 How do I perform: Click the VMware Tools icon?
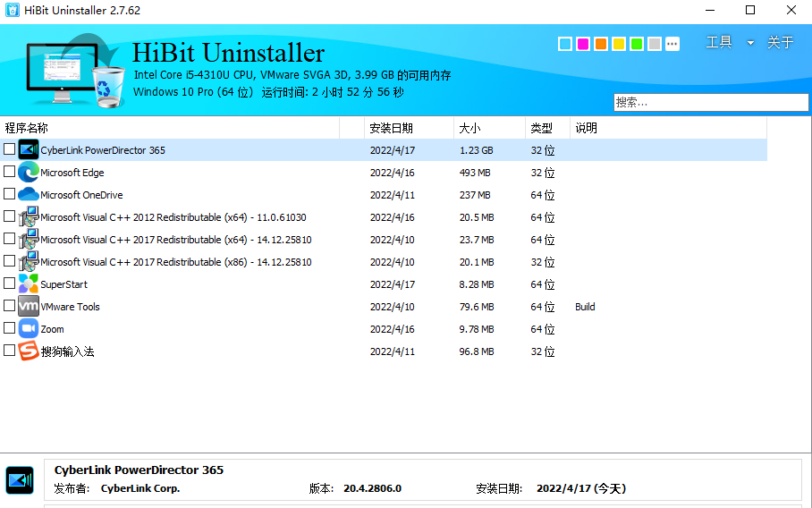(29, 306)
